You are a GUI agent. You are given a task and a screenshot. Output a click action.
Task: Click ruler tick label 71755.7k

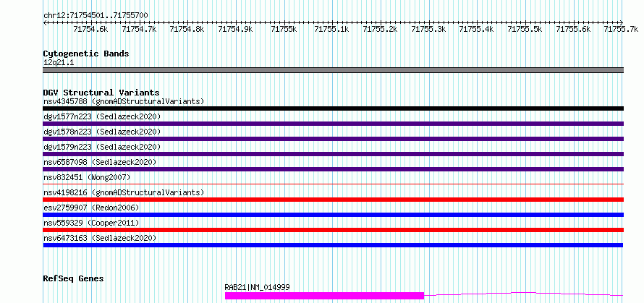tap(622, 29)
